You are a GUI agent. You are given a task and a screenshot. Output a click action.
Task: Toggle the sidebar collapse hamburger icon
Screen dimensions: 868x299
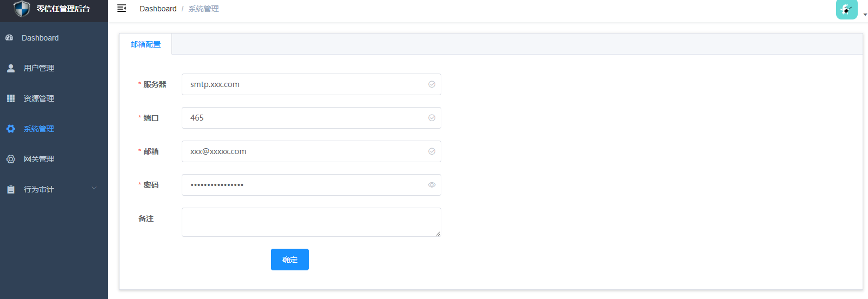pos(122,8)
